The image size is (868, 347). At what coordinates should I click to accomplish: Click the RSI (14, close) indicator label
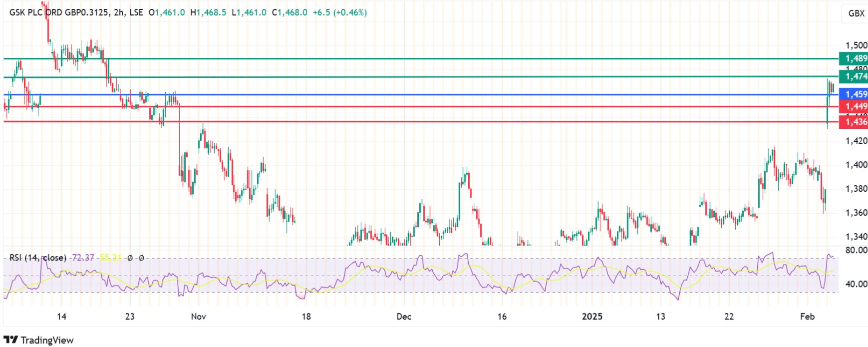(37, 258)
